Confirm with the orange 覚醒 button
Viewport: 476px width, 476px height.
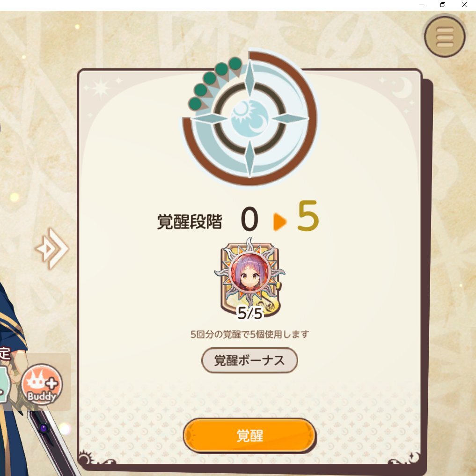point(249,436)
